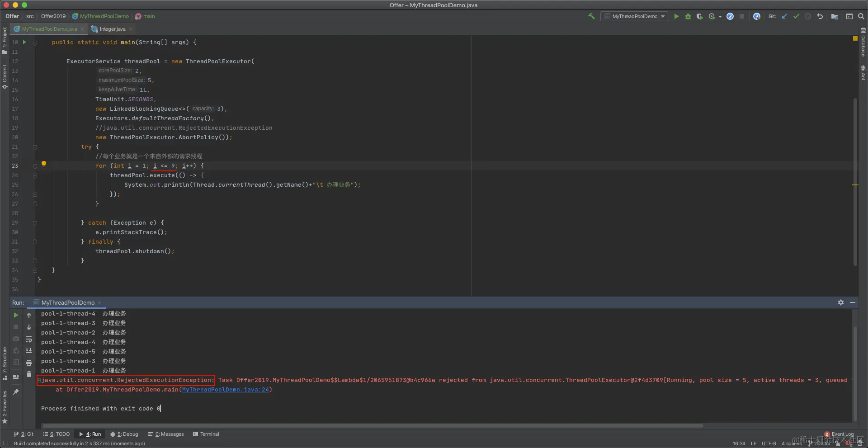This screenshot has width=868, height=448.
Task: Open the Git tool window tab
Action: tap(24, 434)
